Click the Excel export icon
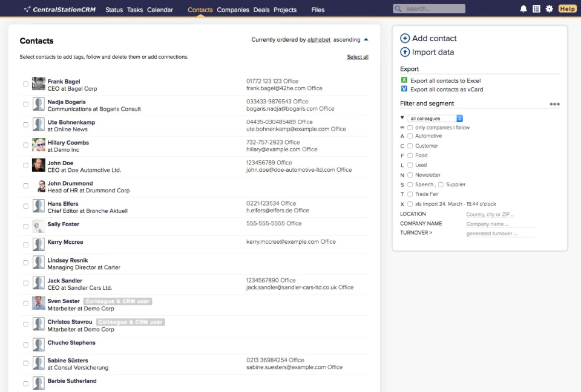The image size is (581, 392). [x=404, y=80]
